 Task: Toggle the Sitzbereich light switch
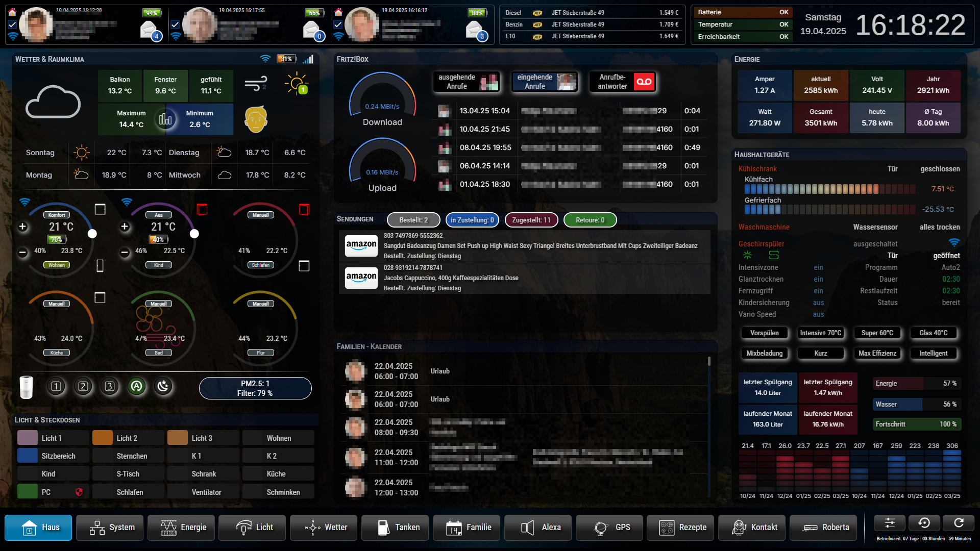pyautogui.click(x=53, y=456)
